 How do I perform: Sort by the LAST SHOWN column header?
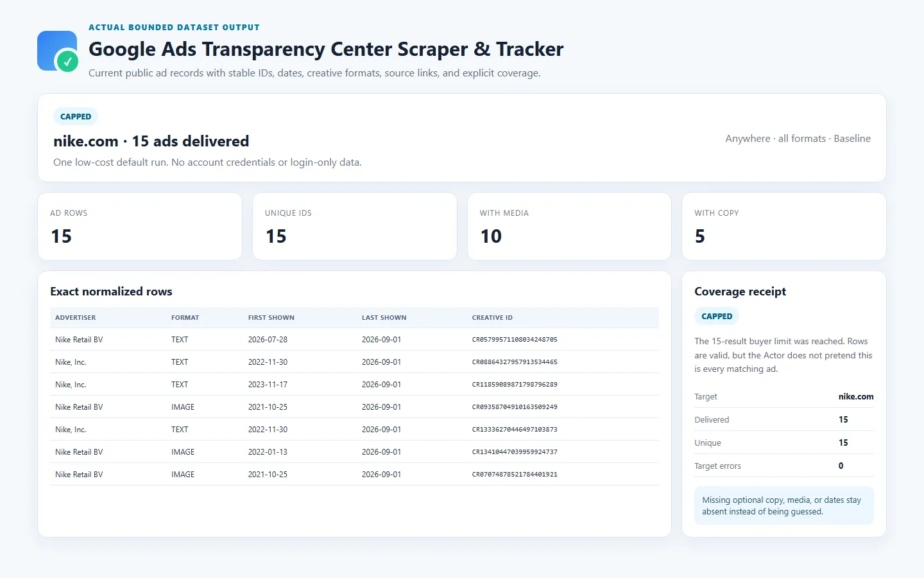[x=384, y=318]
